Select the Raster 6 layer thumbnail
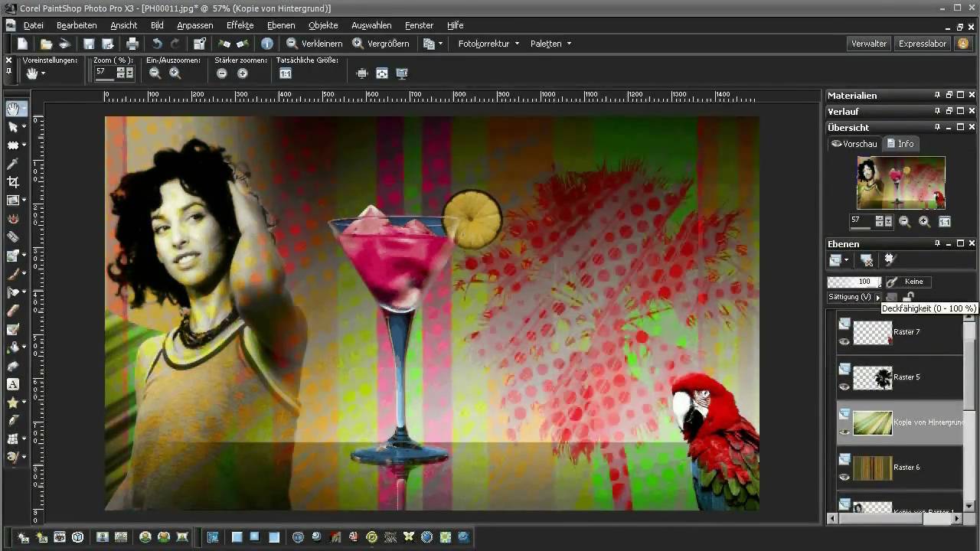Viewport: 980px width, 551px height. point(873,468)
